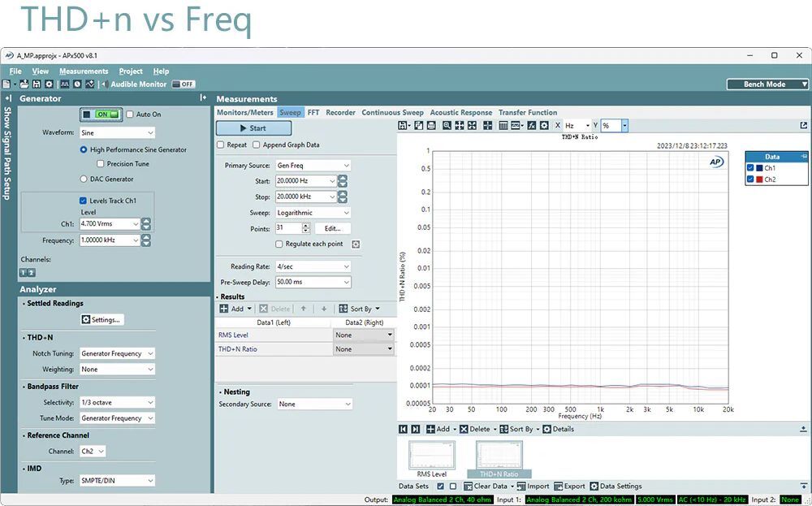Toggle Audible Monitor OFF switch
Viewport: 812px width, 506px height.
coord(184,84)
